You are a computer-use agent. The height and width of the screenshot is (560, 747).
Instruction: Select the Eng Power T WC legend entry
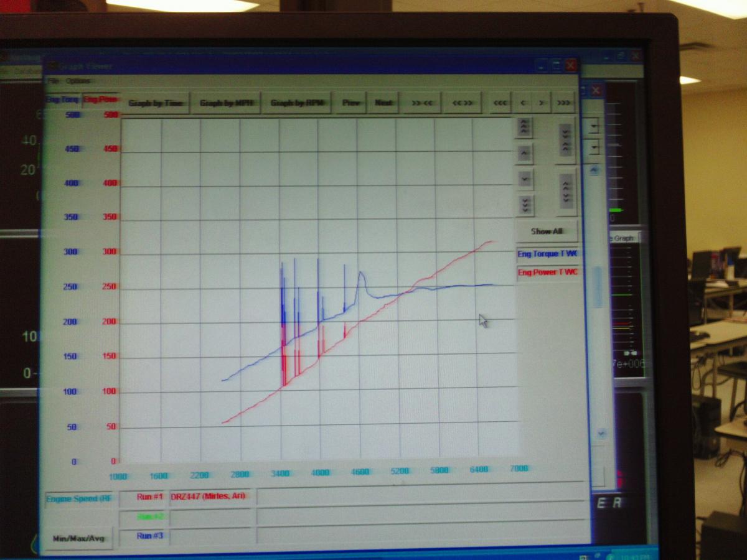[x=548, y=273]
